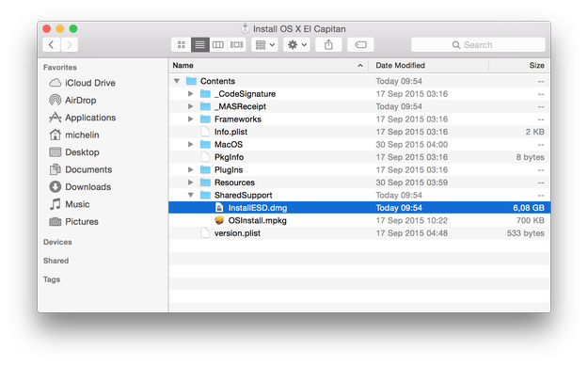Select the PkgInfo file
This screenshot has width=588, height=366.
(x=359, y=157)
